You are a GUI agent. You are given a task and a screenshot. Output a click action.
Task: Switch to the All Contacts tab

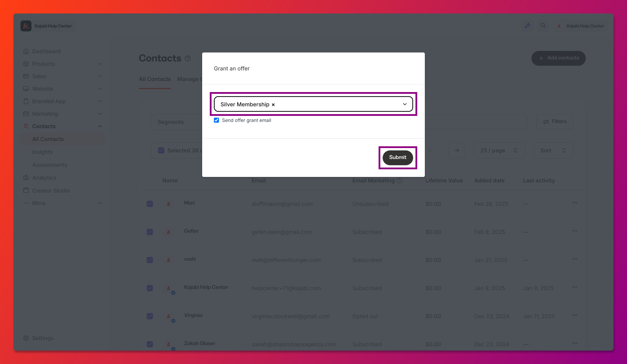(155, 79)
